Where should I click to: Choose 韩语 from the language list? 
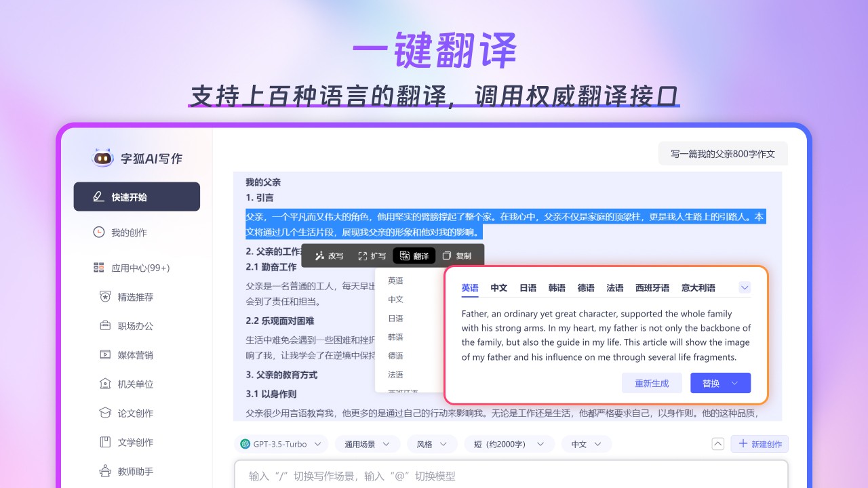point(395,337)
